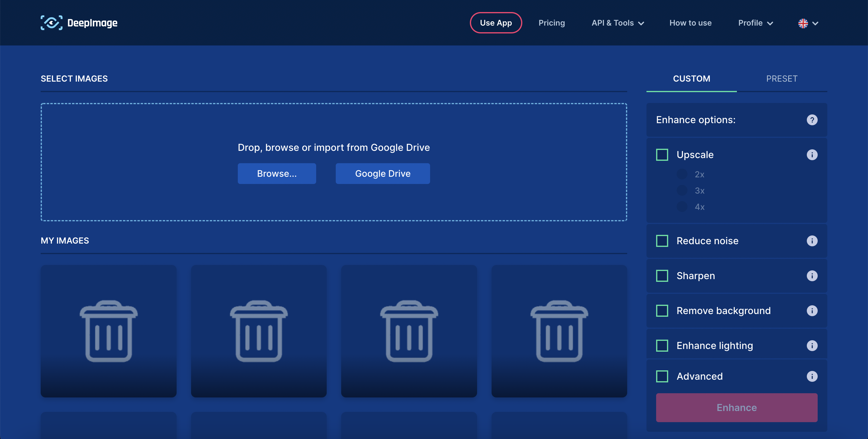
Task: Tick the Reduce noise checkbox
Action: coord(662,241)
